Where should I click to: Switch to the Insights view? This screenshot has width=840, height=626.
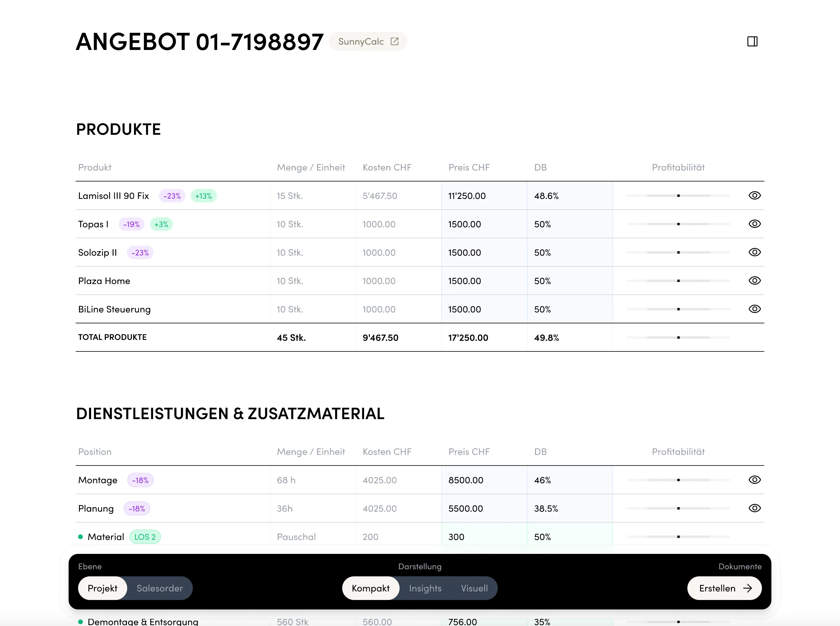pos(425,588)
